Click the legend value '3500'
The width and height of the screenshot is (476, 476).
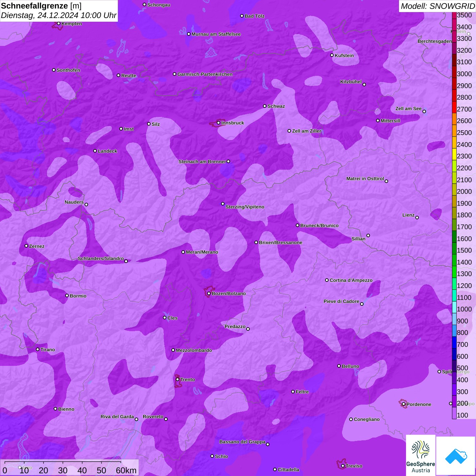(x=464, y=15)
